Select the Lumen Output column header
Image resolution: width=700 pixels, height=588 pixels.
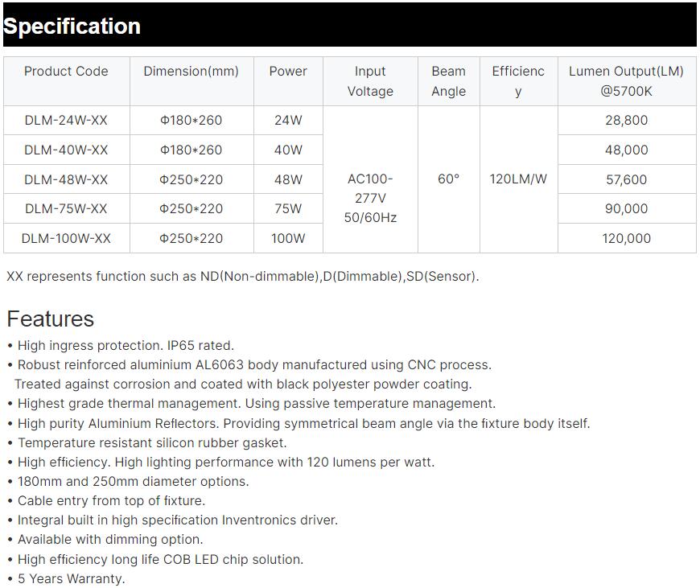tap(626, 81)
